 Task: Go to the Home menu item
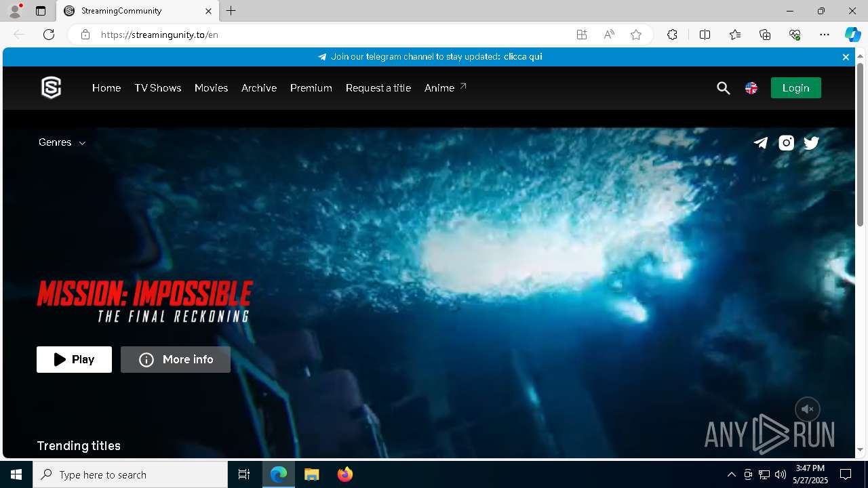tap(106, 88)
